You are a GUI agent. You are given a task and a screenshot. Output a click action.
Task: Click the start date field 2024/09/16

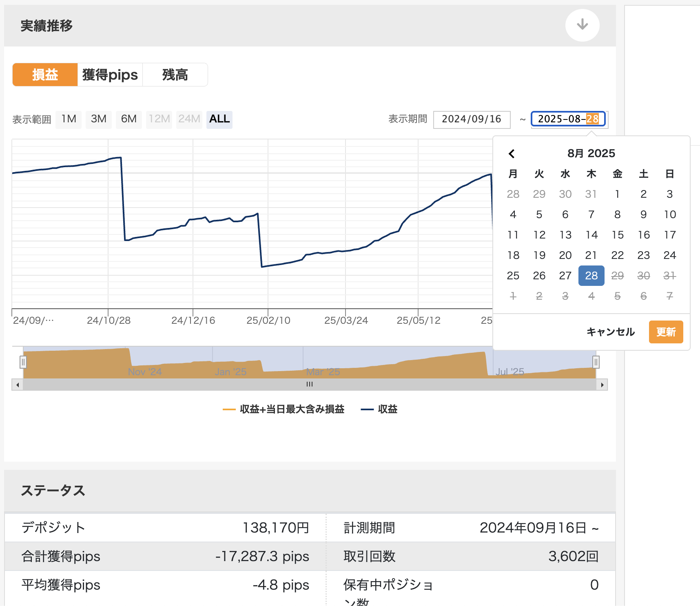coord(472,119)
